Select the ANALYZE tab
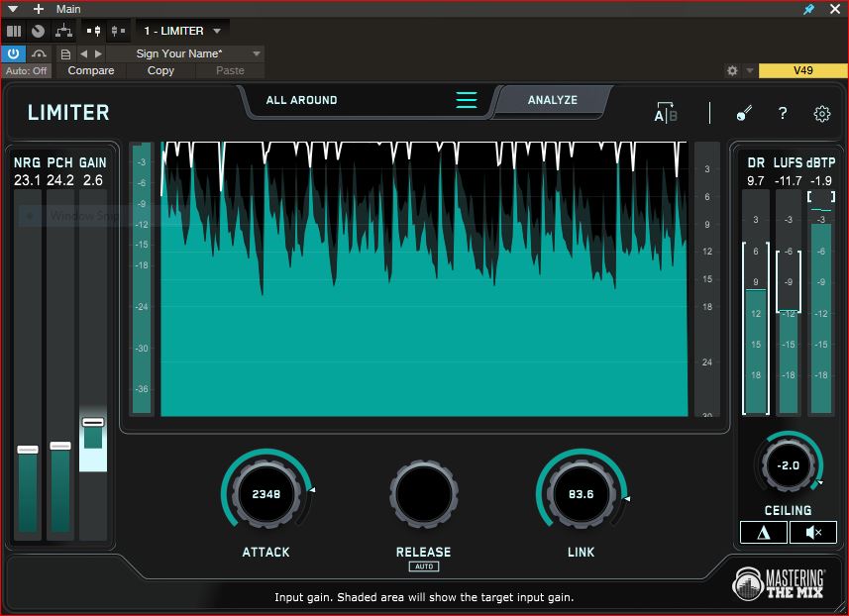 pos(552,100)
